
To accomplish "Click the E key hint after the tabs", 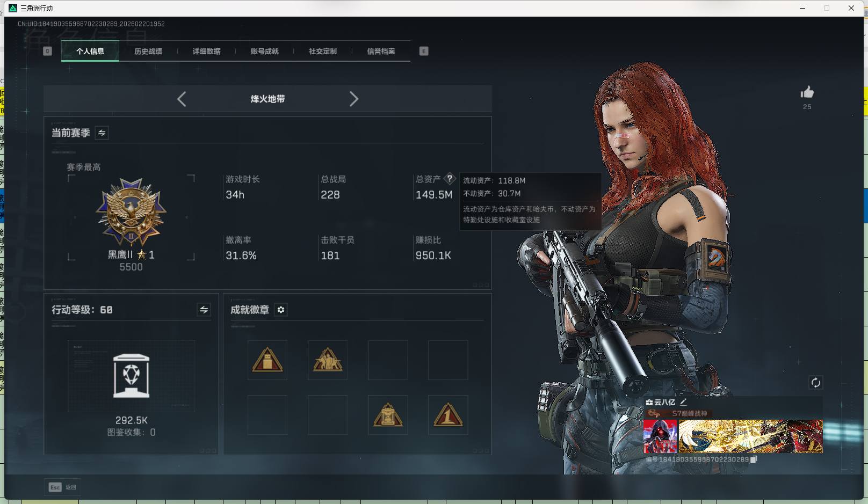I will [x=424, y=51].
